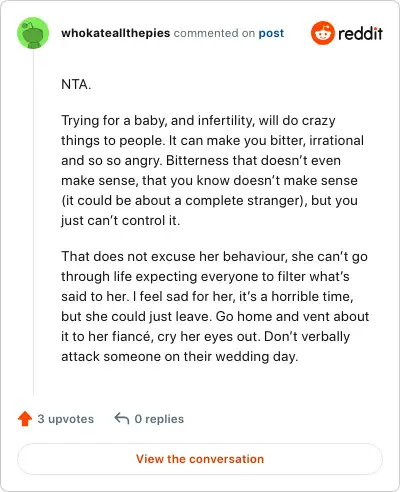Click the "3 upvotes" count label
The height and width of the screenshot is (492, 400).
(x=66, y=419)
